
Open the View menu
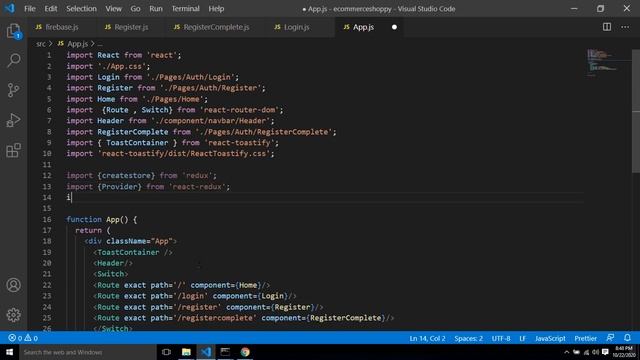(x=113, y=9)
